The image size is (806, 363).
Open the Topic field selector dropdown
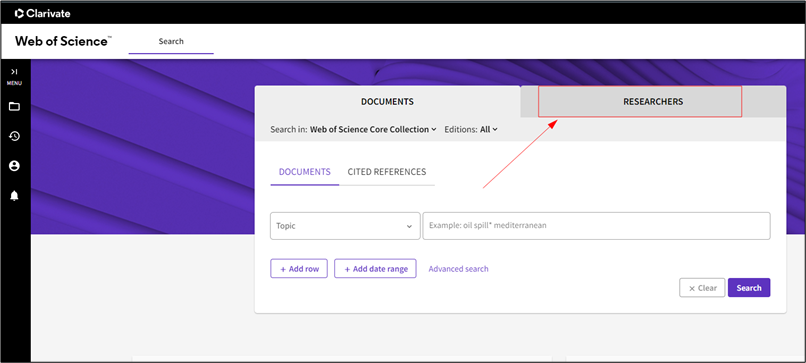click(345, 226)
